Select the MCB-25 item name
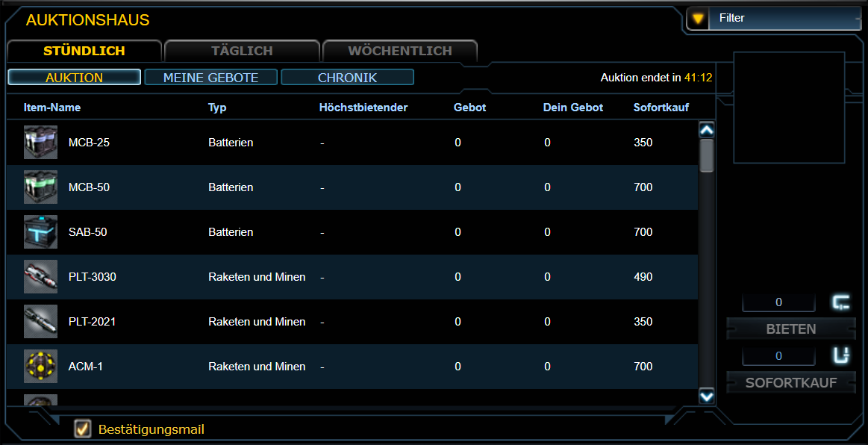Image resolution: width=868 pixels, height=445 pixels. point(89,143)
